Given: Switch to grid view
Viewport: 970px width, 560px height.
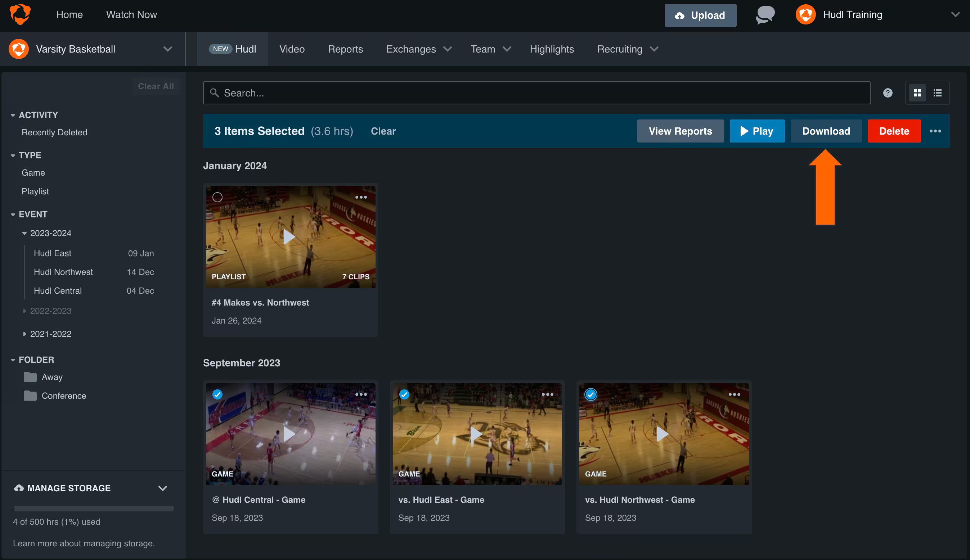Looking at the screenshot, I should 917,93.
